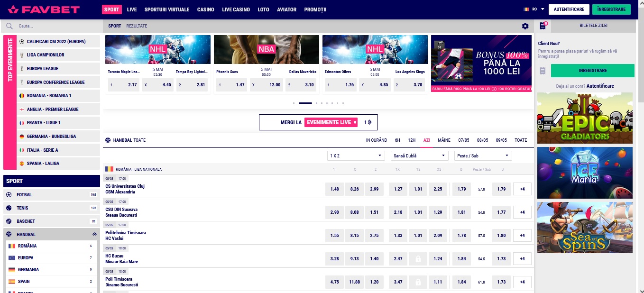
Task: Click the handball icon beside Handbal Toate
Action: [x=108, y=140]
